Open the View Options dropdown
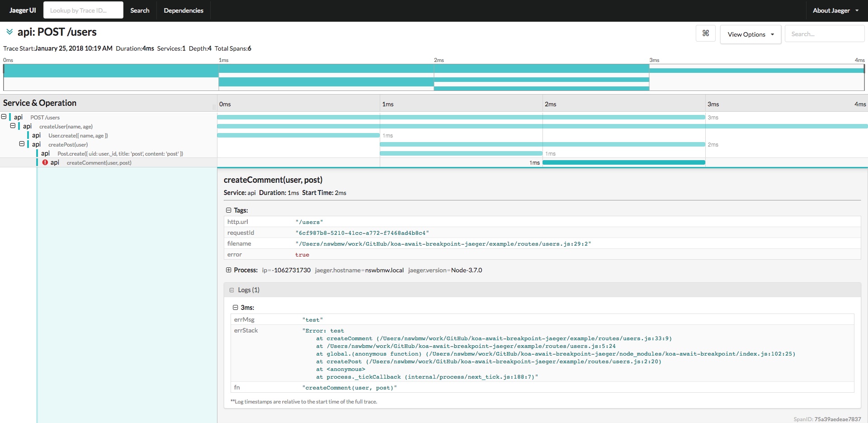Image resolution: width=868 pixels, height=423 pixels. (x=750, y=34)
